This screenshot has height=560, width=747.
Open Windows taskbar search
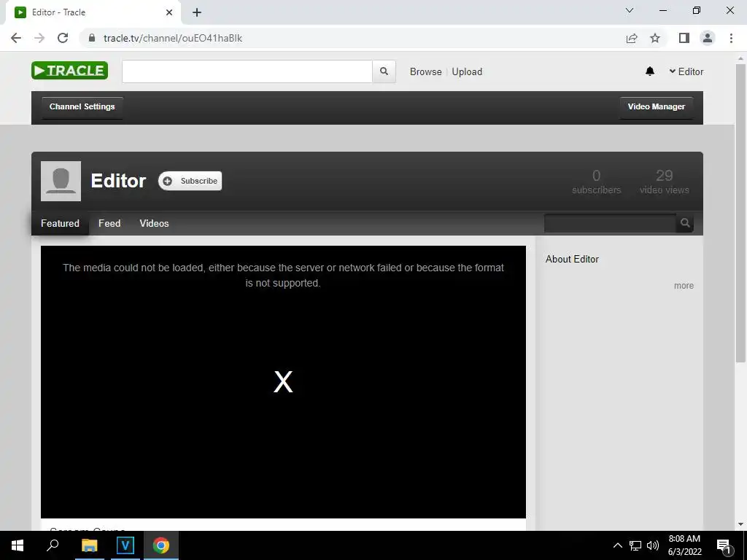point(53,545)
